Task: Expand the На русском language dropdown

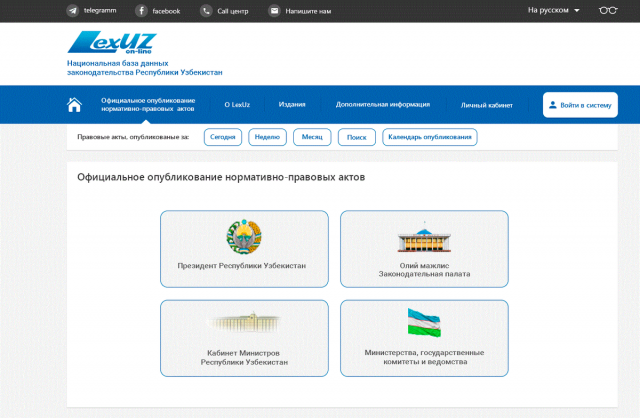Action: [x=553, y=10]
